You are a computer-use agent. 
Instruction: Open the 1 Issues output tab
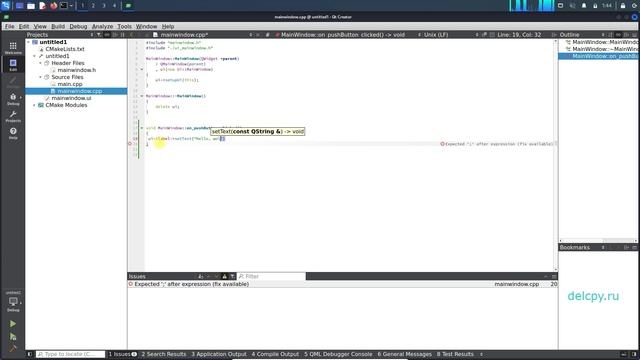tap(122, 354)
